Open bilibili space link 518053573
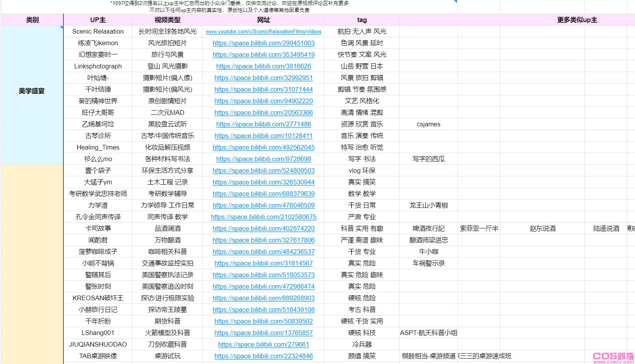 click(264, 275)
